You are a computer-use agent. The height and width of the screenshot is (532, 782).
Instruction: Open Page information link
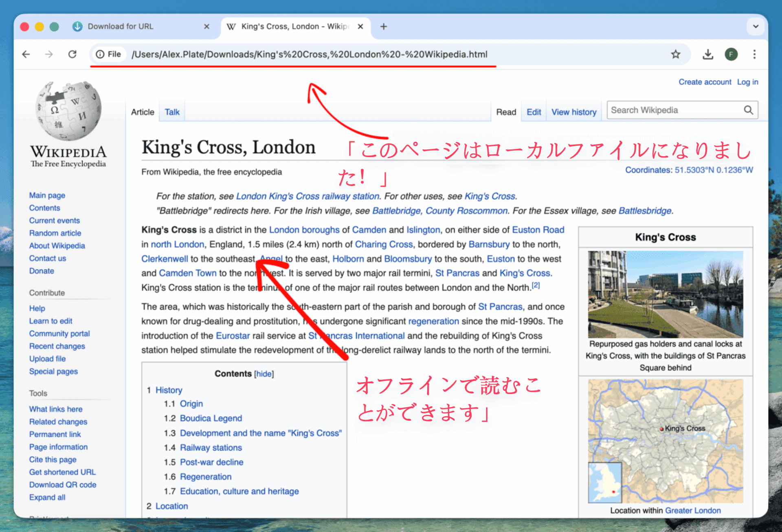pyautogui.click(x=58, y=447)
